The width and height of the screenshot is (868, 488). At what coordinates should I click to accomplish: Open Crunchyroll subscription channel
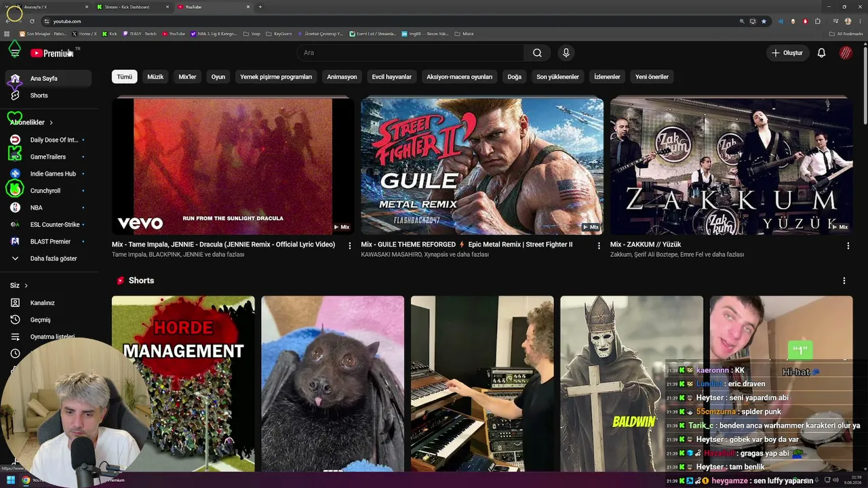pyautogui.click(x=48, y=190)
